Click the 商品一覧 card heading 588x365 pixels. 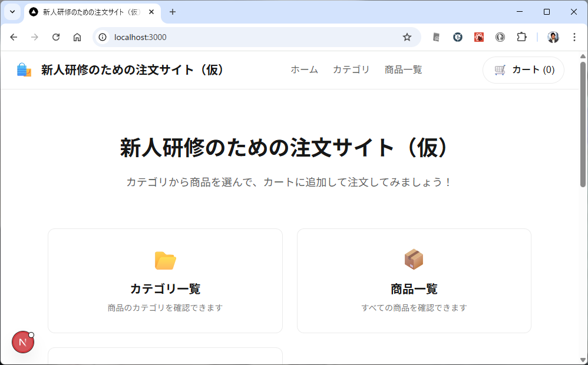[414, 289]
